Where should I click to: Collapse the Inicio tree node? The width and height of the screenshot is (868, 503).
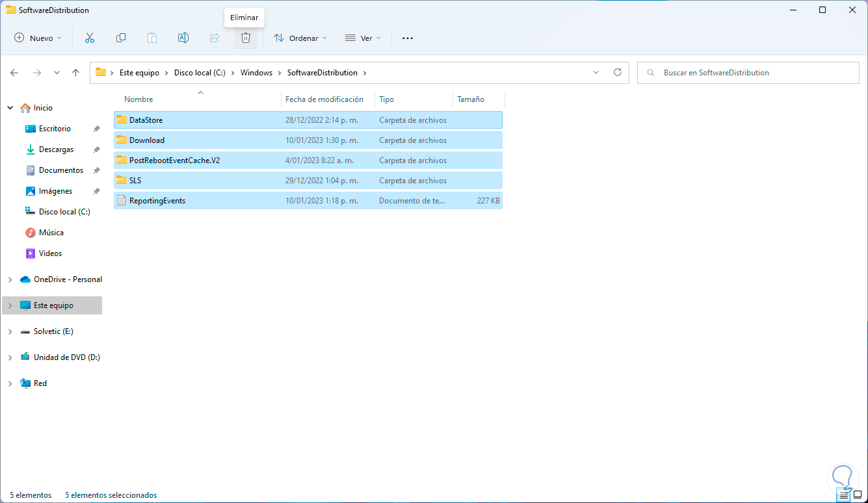coord(10,108)
